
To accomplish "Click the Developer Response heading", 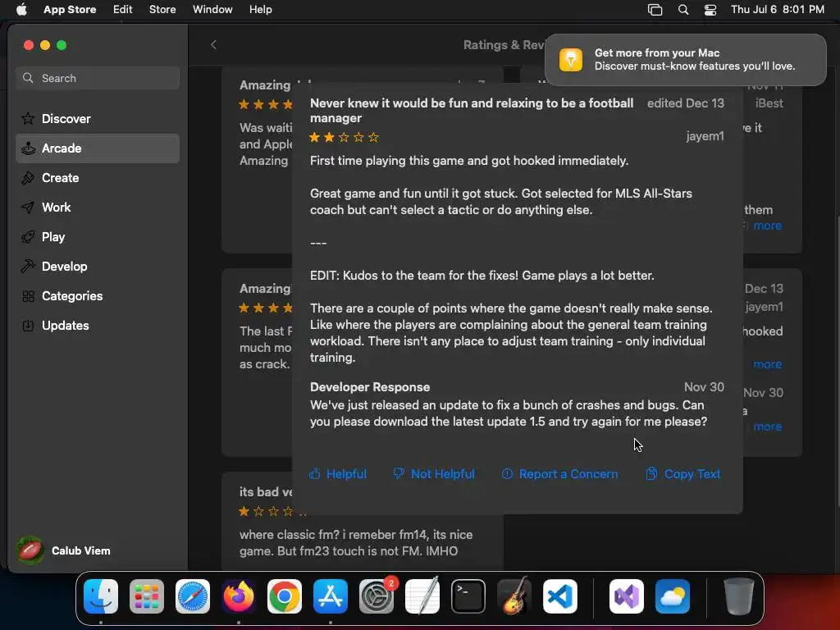I will [x=370, y=387].
